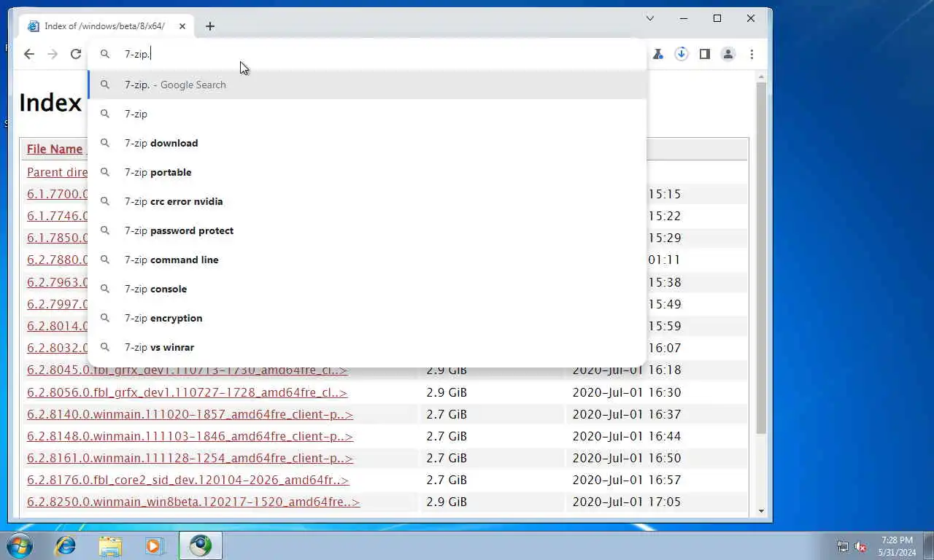Click the active browser taskbar button
This screenshot has height=560, width=934.
click(x=200, y=545)
